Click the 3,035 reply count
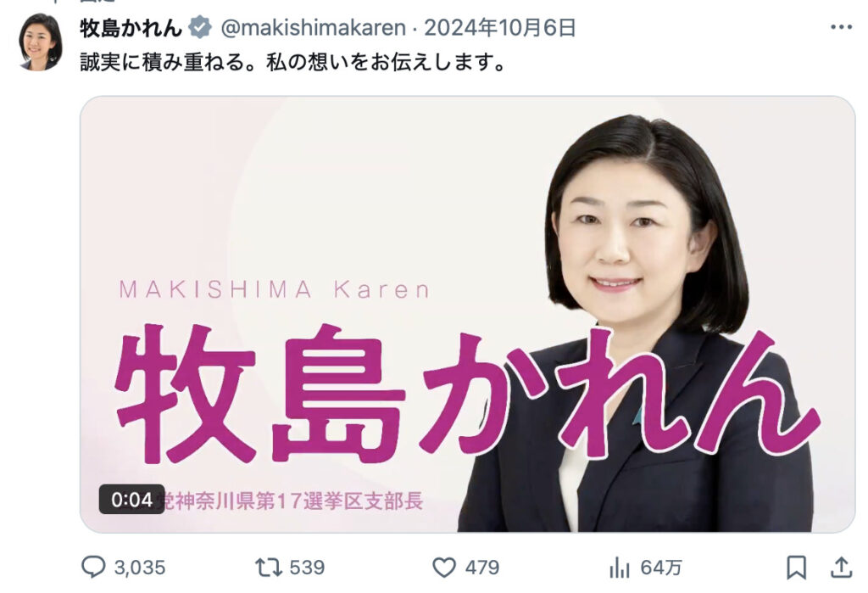The height and width of the screenshot is (593, 868). (140, 568)
